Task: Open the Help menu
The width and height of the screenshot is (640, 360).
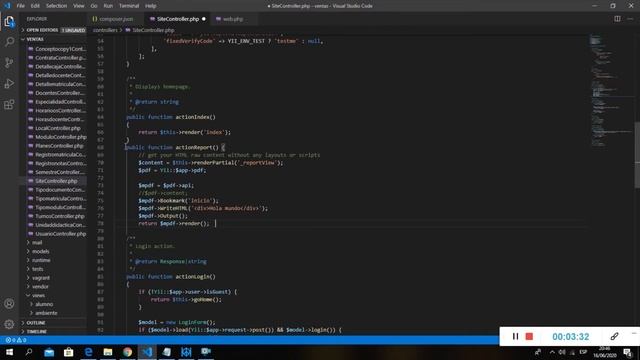Action: click(x=151, y=6)
